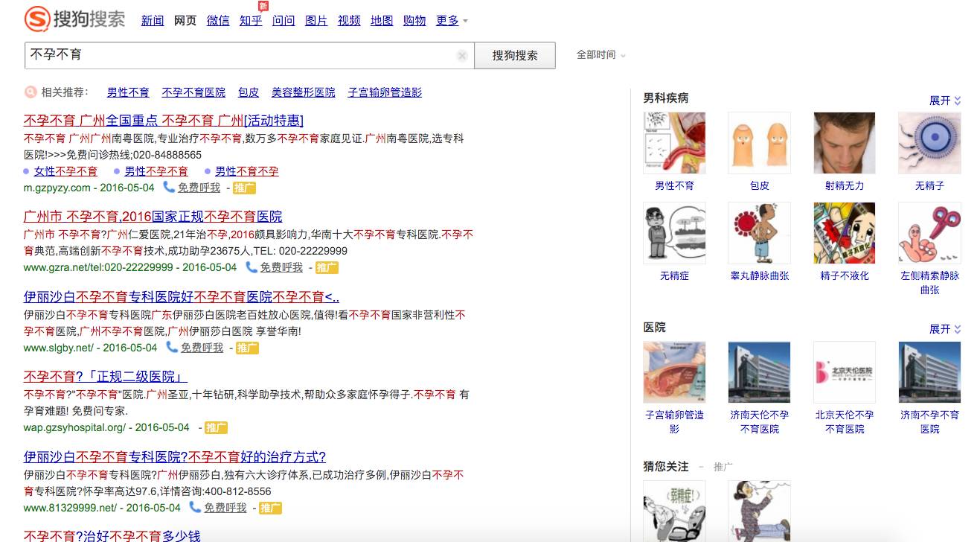Switch to the 视频 tab
This screenshot has width=980, height=542.
tap(349, 21)
